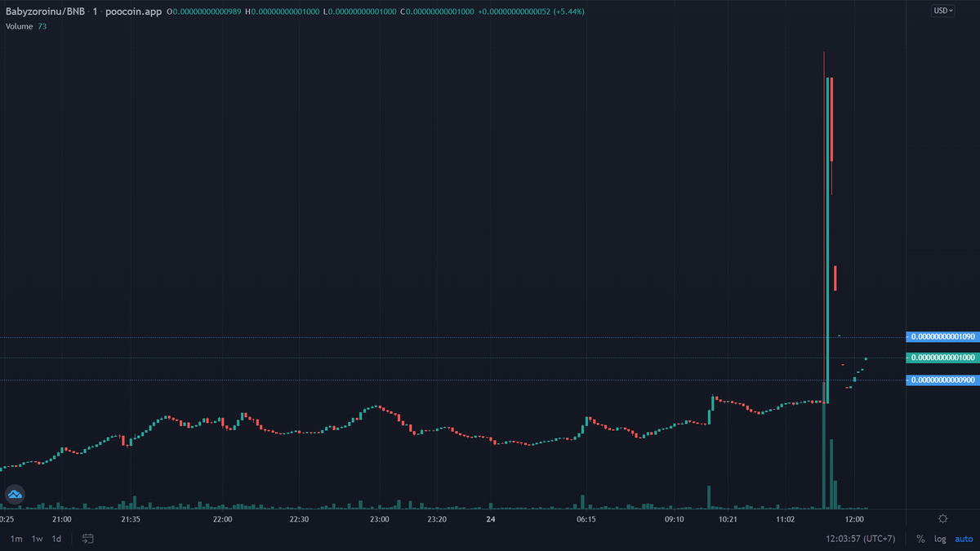Click the tall green spike candle
980x551 pixels.
(828, 240)
